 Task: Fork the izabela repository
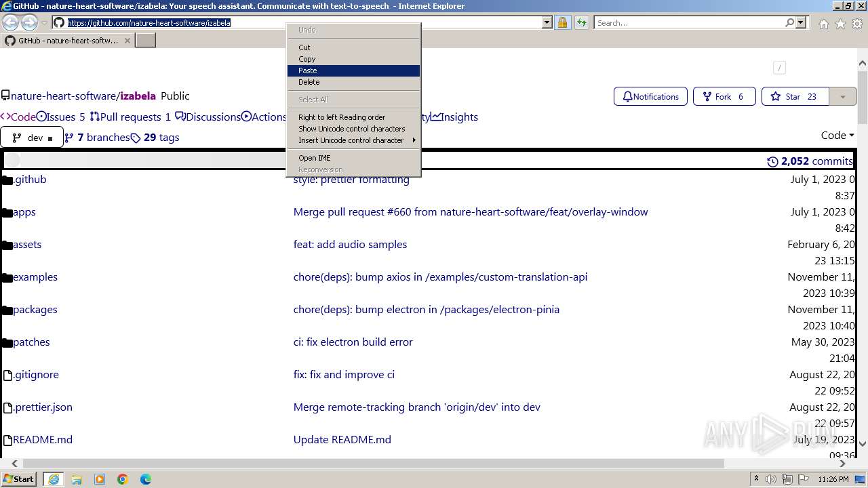[724, 96]
